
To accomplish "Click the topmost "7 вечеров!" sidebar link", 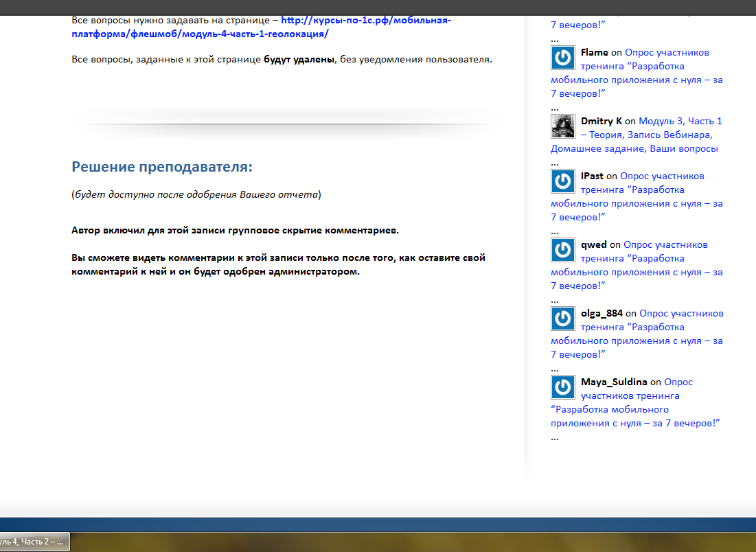I will coord(577,25).
